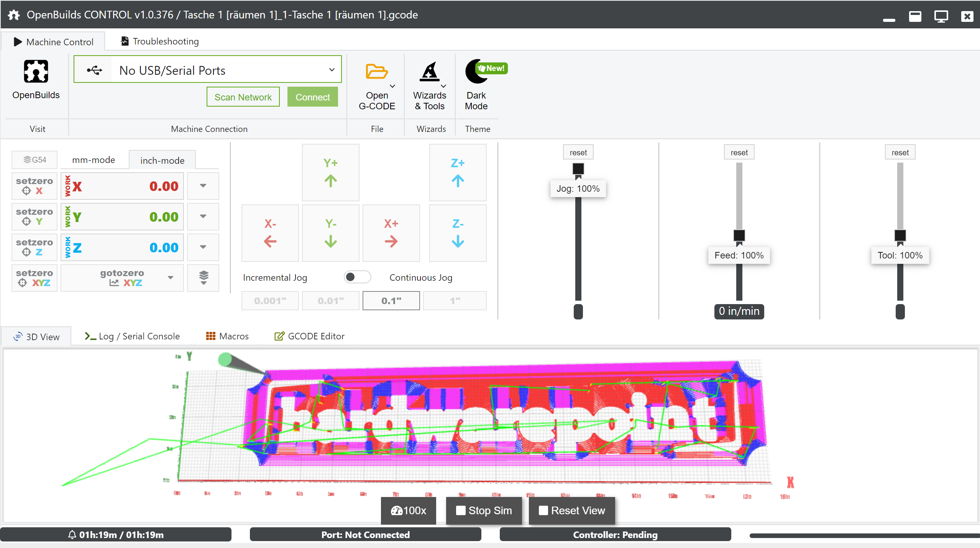Select 0.1" jog step size

pos(391,301)
